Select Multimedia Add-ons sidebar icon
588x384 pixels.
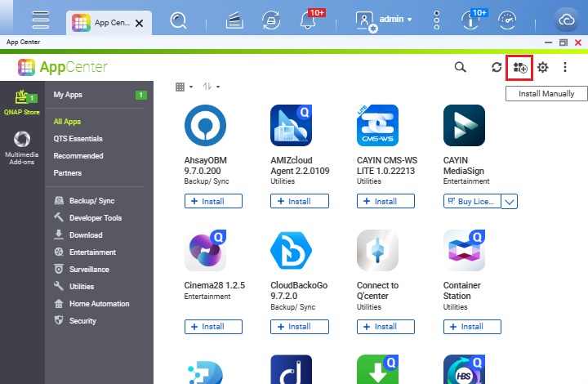pos(22,148)
